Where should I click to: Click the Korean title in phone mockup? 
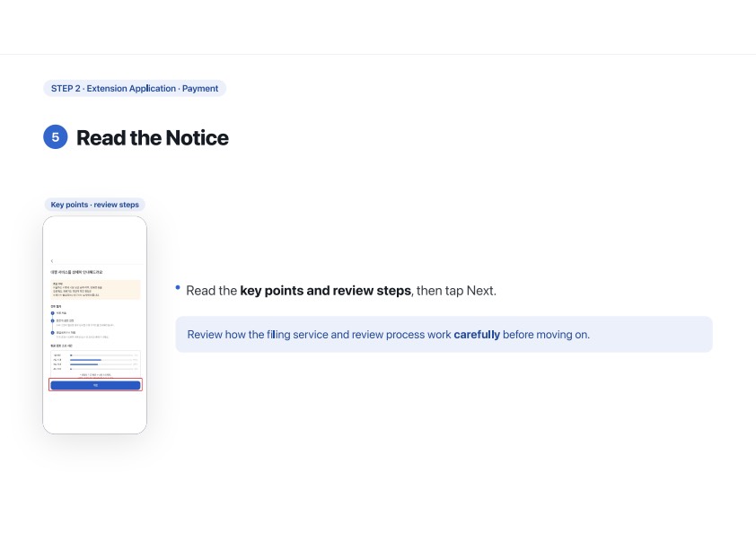pyautogui.click(x=76, y=272)
